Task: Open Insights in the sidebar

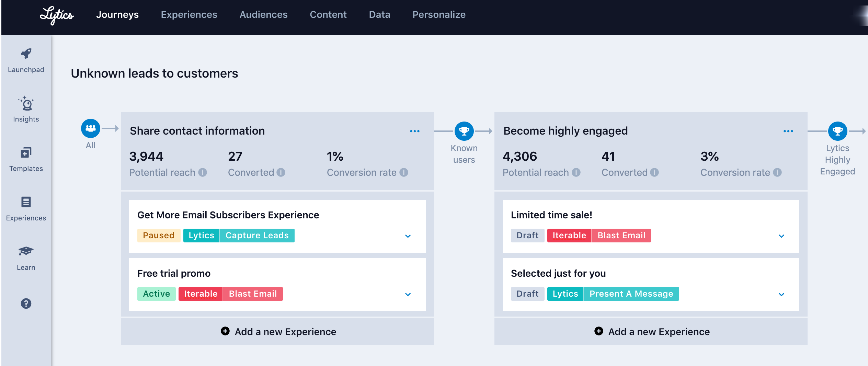Action: pyautogui.click(x=26, y=104)
